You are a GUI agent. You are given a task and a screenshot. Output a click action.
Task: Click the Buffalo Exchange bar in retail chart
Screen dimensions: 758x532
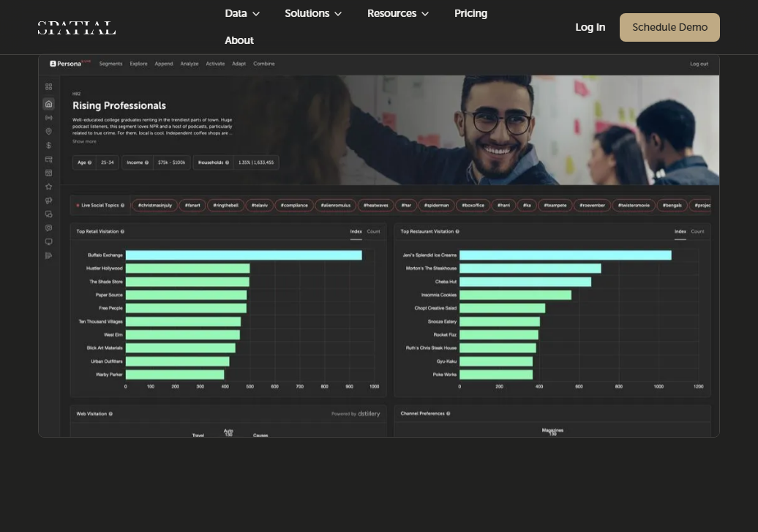pos(244,255)
